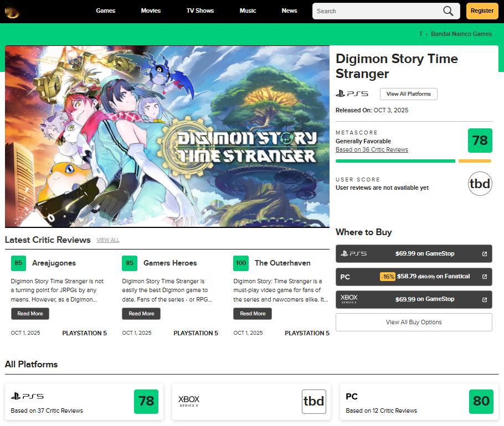The width and height of the screenshot is (504, 426).
Task: Click the 85 score badge for Areajugones
Action: [18, 263]
